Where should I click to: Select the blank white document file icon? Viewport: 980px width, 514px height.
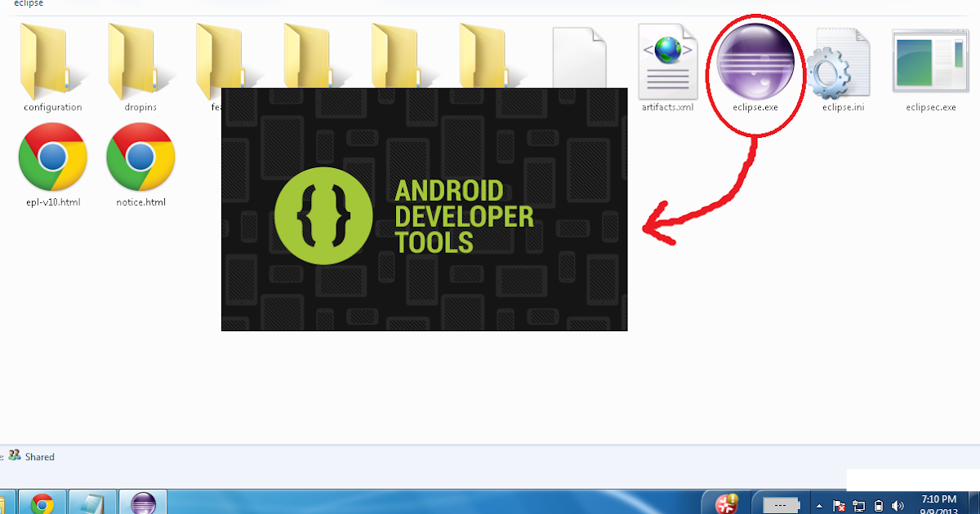coord(579,55)
